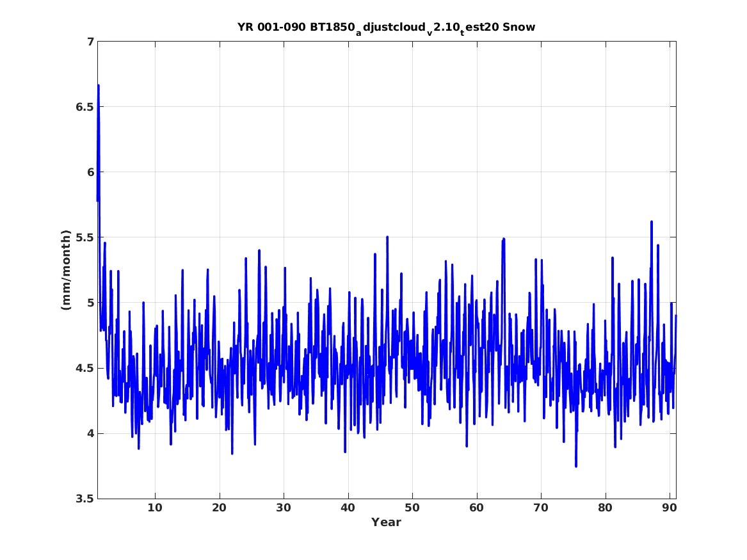Click x-axis tick label 90
This screenshot has height=560, width=747.
[670, 508]
